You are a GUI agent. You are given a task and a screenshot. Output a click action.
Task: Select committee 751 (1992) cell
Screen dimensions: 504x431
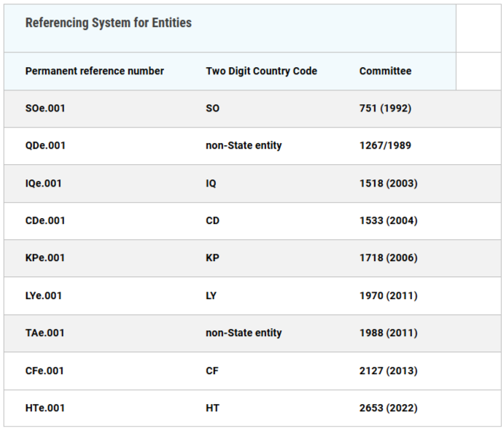(385, 109)
